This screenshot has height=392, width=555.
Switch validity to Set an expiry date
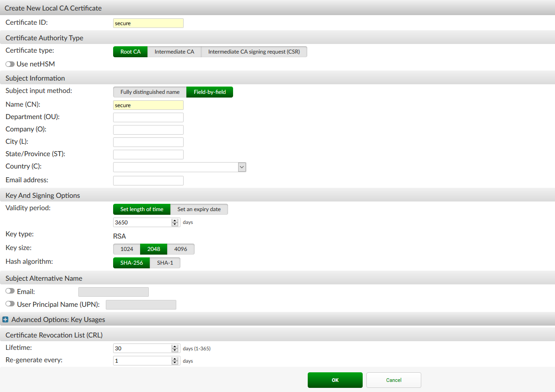[x=199, y=209]
